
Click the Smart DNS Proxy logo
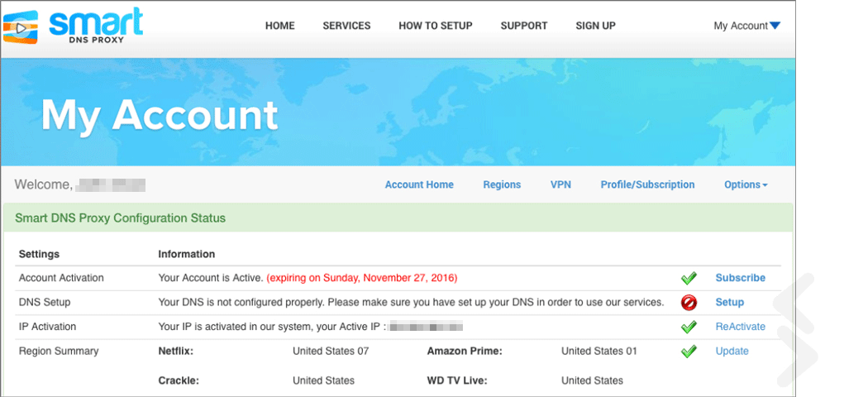pos(73,26)
